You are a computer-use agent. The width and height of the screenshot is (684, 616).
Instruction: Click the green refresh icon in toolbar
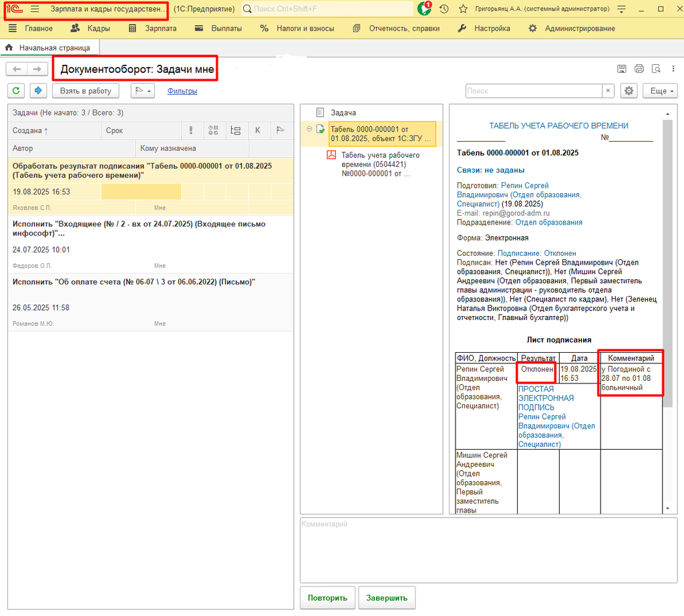(x=17, y=91)
